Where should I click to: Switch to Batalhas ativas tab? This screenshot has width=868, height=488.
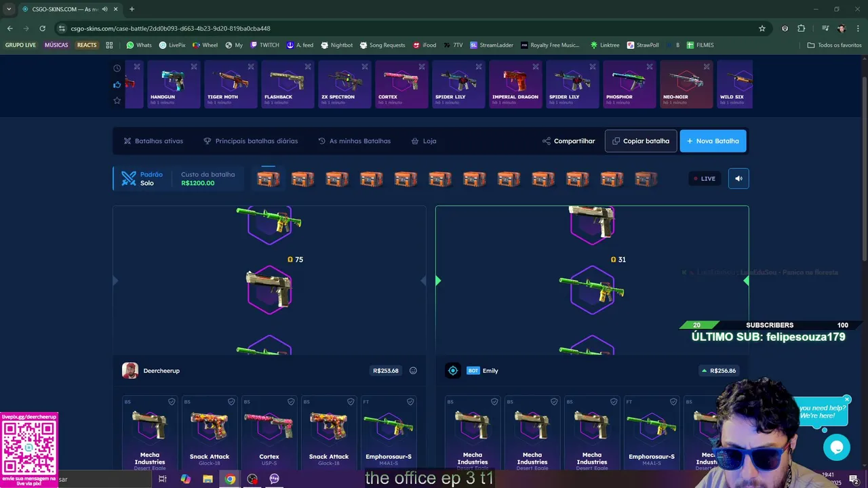(x=153, y=141)
